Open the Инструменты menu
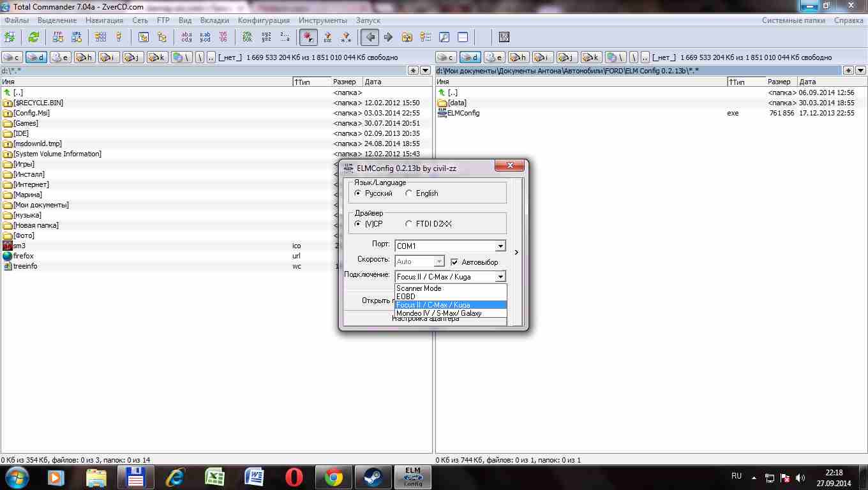 (323, 20)
